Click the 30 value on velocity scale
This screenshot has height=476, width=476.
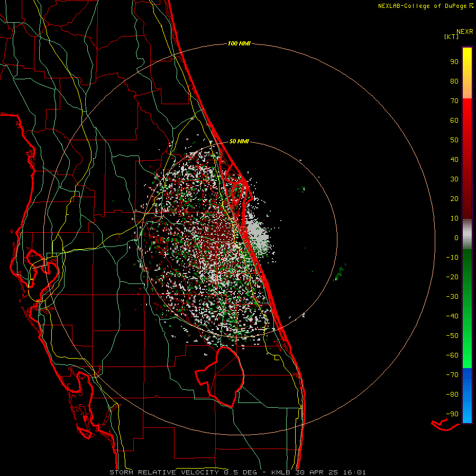pos(454,179)
